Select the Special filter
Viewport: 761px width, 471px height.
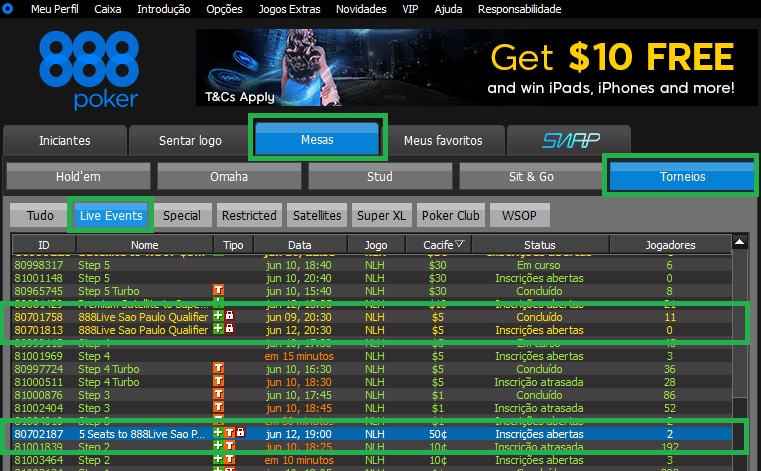click(182, 215)
